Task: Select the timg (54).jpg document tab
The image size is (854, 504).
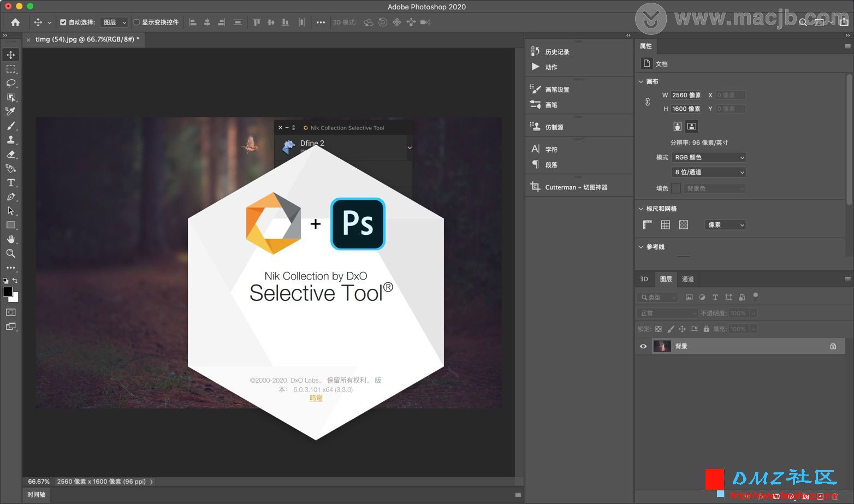Action: tap(87, 39)
